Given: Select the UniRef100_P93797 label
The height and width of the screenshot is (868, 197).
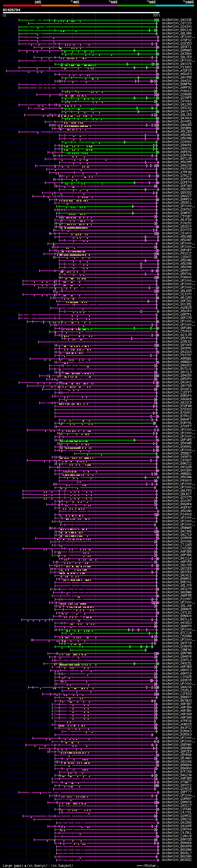Looking at the screenshot, I should point(177,355).
